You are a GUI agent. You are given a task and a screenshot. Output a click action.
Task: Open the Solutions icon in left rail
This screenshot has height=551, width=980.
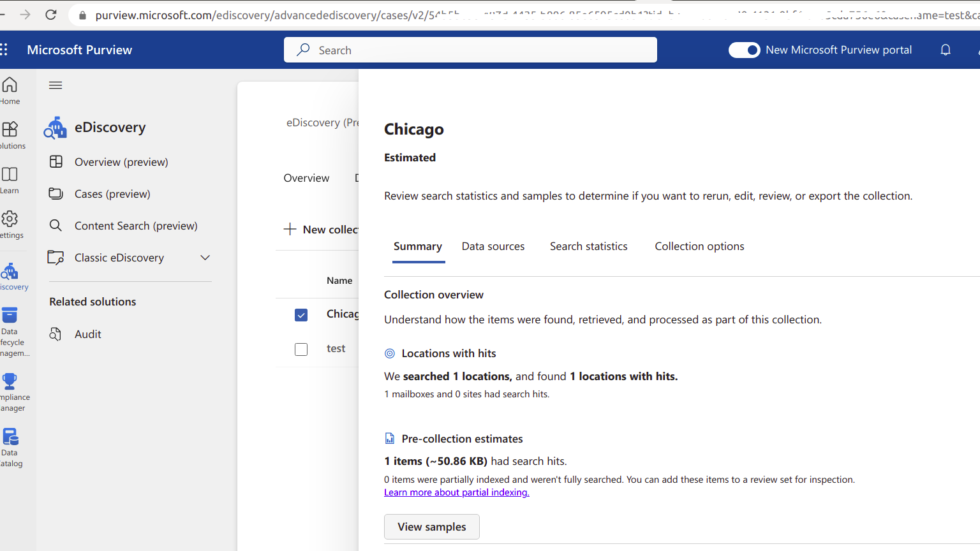pos(10,129)
